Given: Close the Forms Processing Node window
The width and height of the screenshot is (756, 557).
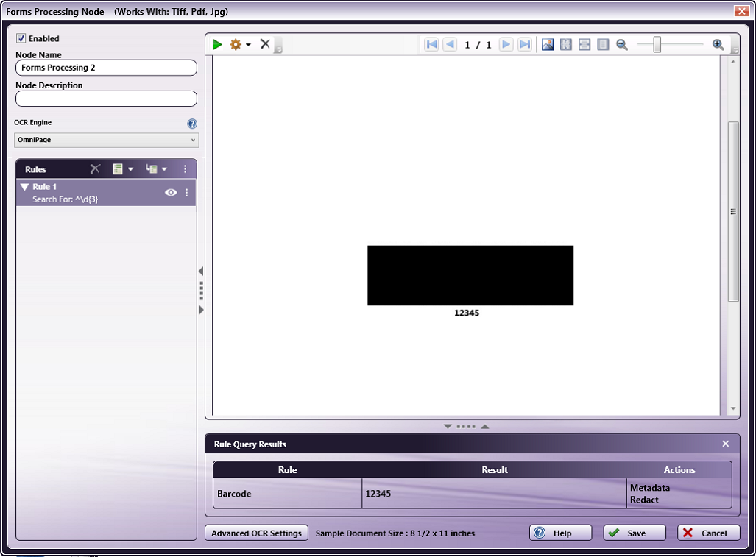Looking at the screenshot, I should (741, 10).
